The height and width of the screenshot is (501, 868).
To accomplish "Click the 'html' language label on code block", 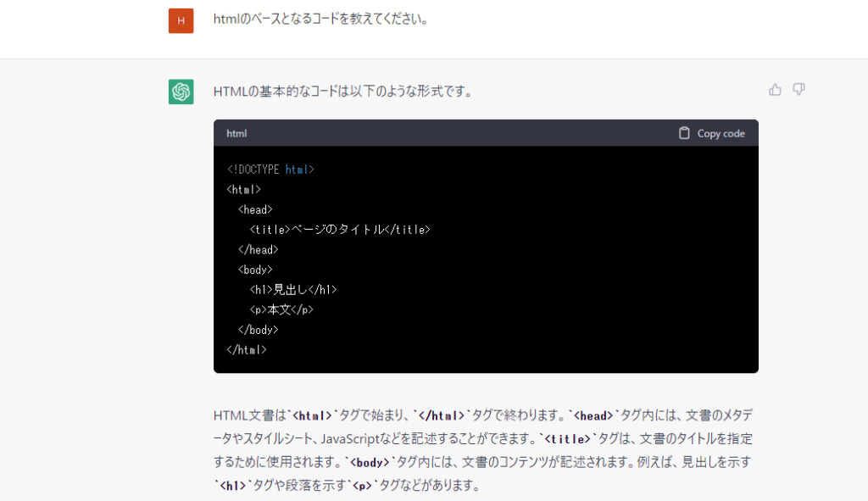I will point(236,134).
